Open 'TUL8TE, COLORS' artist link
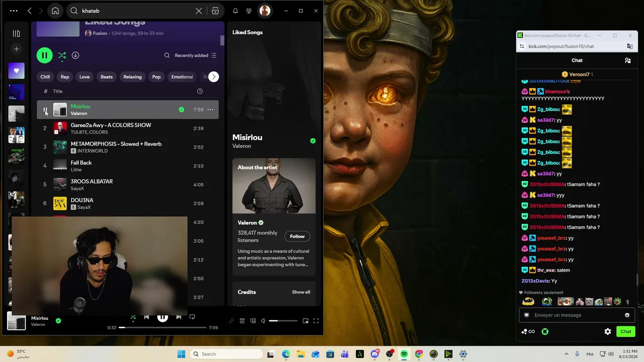The height and width of the screenshot is (362, 644). coord(89,132)
